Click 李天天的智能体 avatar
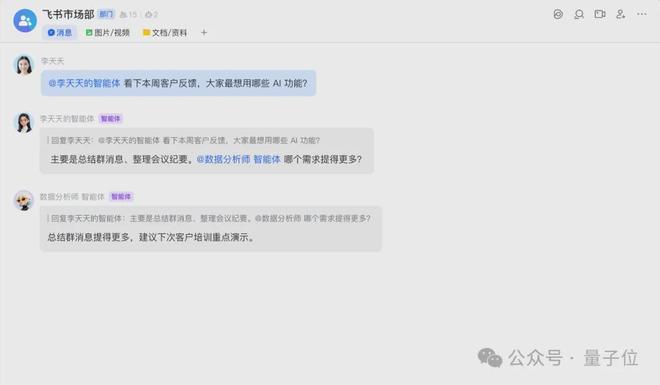660x385 pixels. coord(24,123)
